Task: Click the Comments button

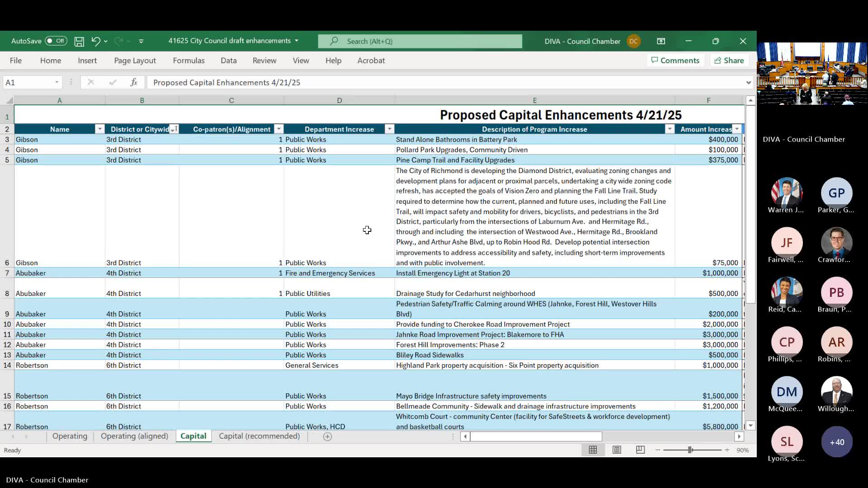Action: pyautogui.click(x=675, y=61)
